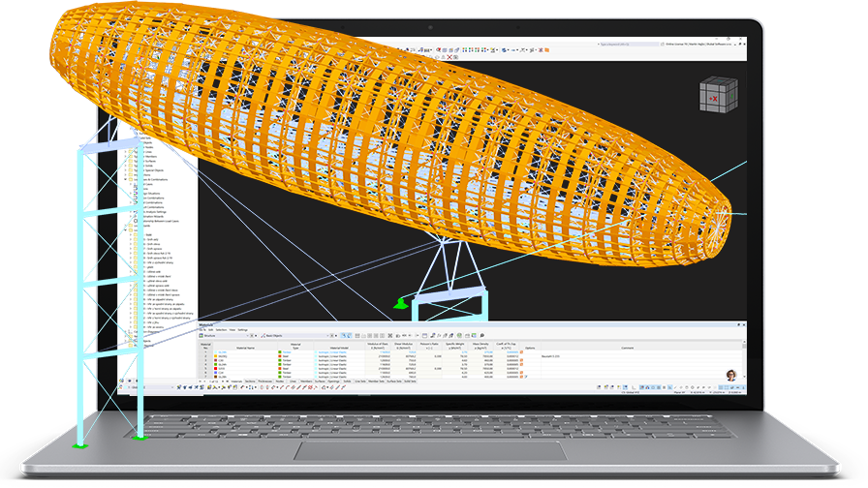Click the Material Name column header
Image resolution: width=868 pixels, height=488 pixels.
tap(246, 348)
